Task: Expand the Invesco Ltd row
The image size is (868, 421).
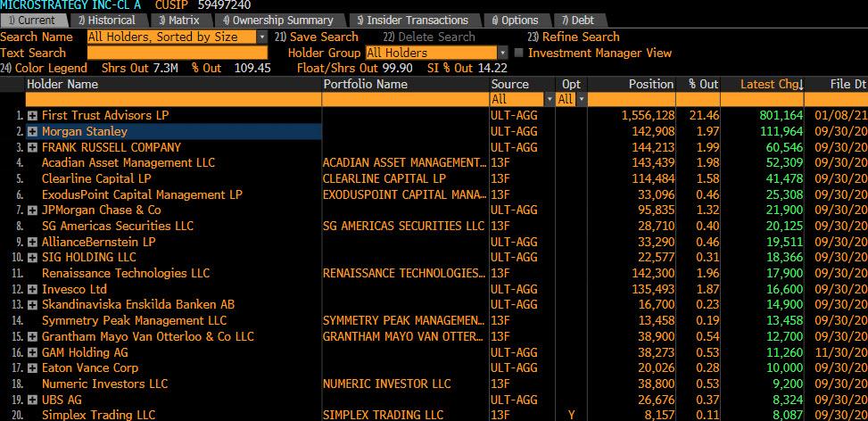Action: click(33, 289)
